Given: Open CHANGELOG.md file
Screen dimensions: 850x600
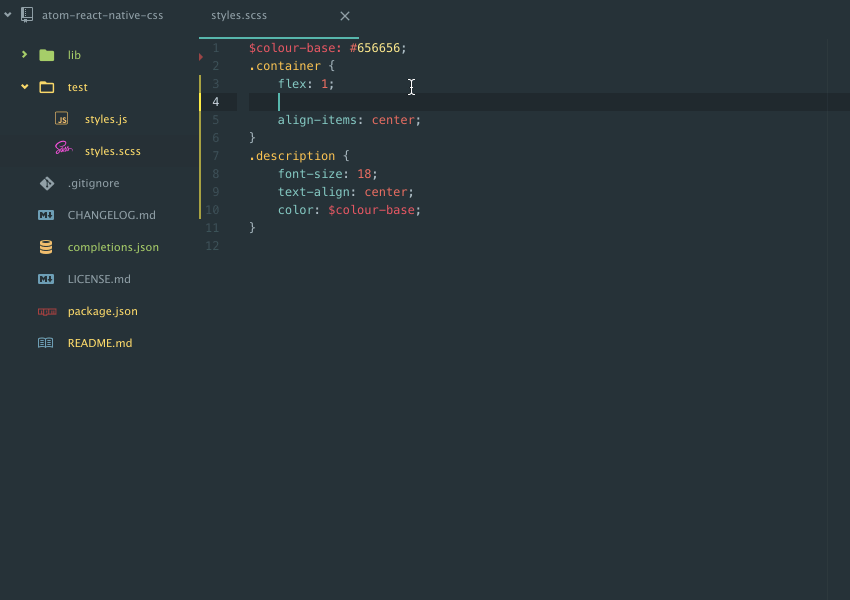Looking at the screenshot, I should click(112, 215).
